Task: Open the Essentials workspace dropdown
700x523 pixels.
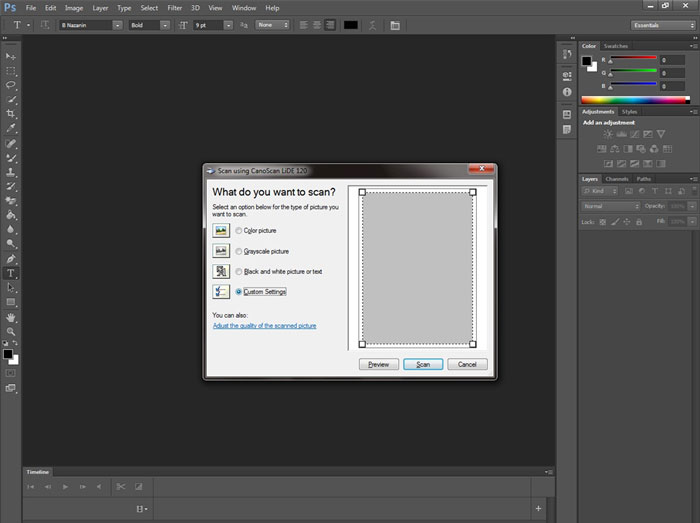Action: (663, 25)
